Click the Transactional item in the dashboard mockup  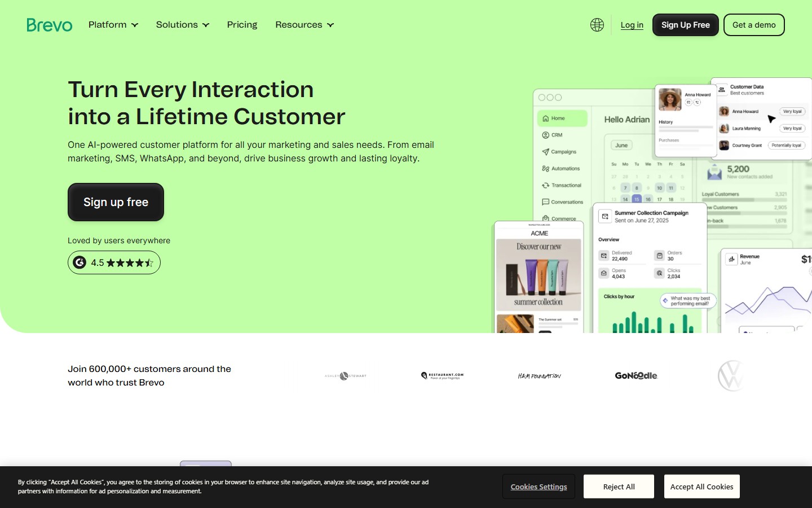562,186
